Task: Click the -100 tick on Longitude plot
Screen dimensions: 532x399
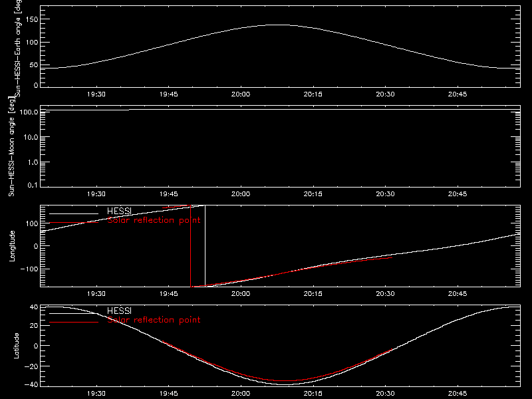Action: click(x=29, y=269)
